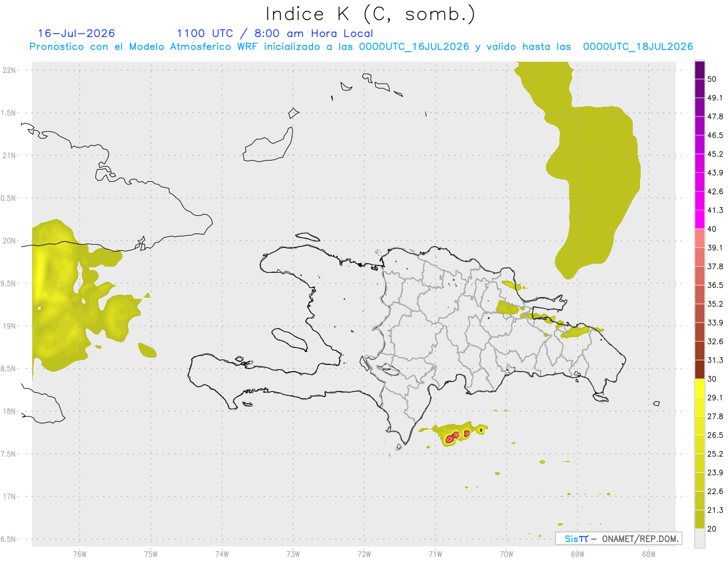Pick the dark brown swatch between 30 and 31.3
This screenshot has height=562, width=728.
coord(700,369)
